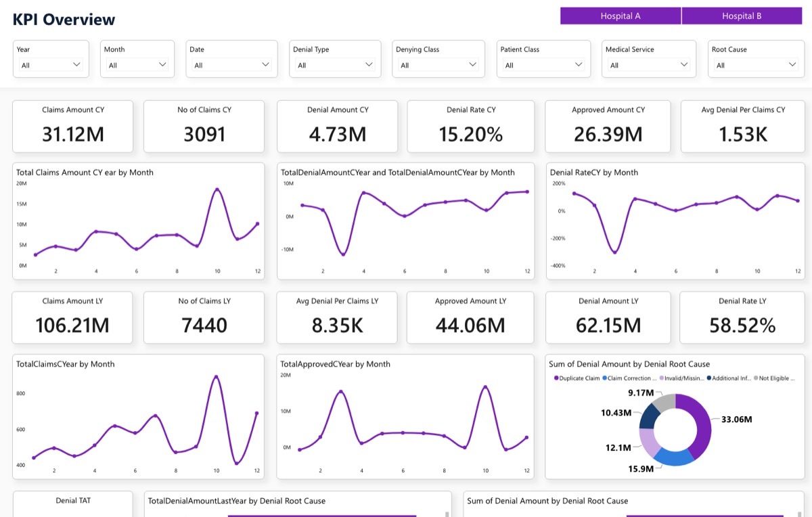Open the Patient Class filter dropdown
This screenshot has width=812, height=517.
(x=543, y=65)
